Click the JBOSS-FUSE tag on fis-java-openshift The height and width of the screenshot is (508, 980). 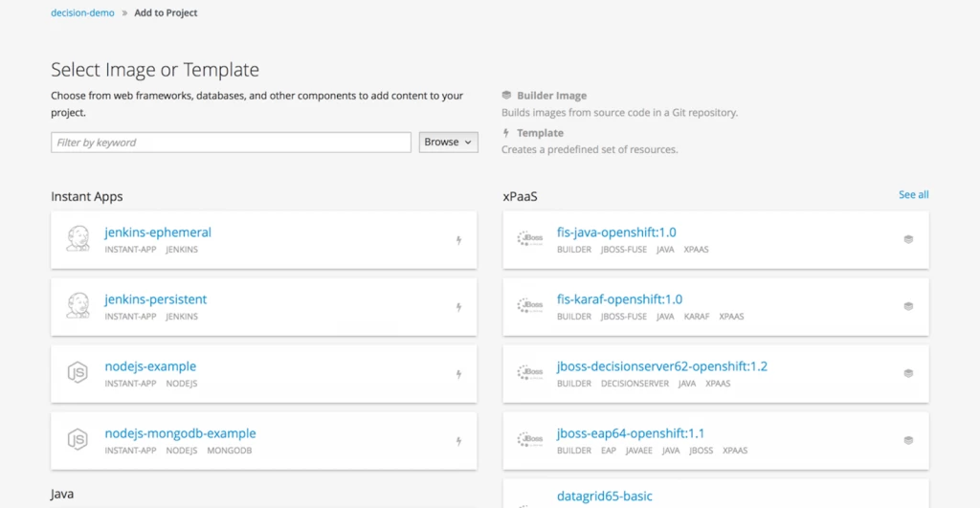(624, 250)
